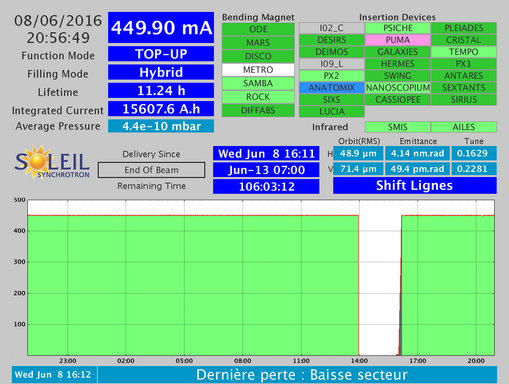Click the horizontal tune value 0.1629
Image resolution: width=509 pixels, height=384 pixels.
(474, 153)
